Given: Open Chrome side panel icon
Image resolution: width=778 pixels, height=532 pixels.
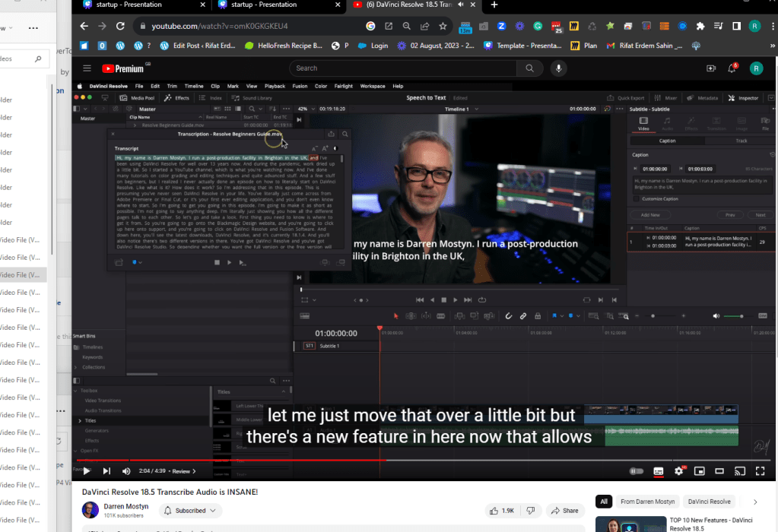Looking at the screenshot, I should pos(736,26).
